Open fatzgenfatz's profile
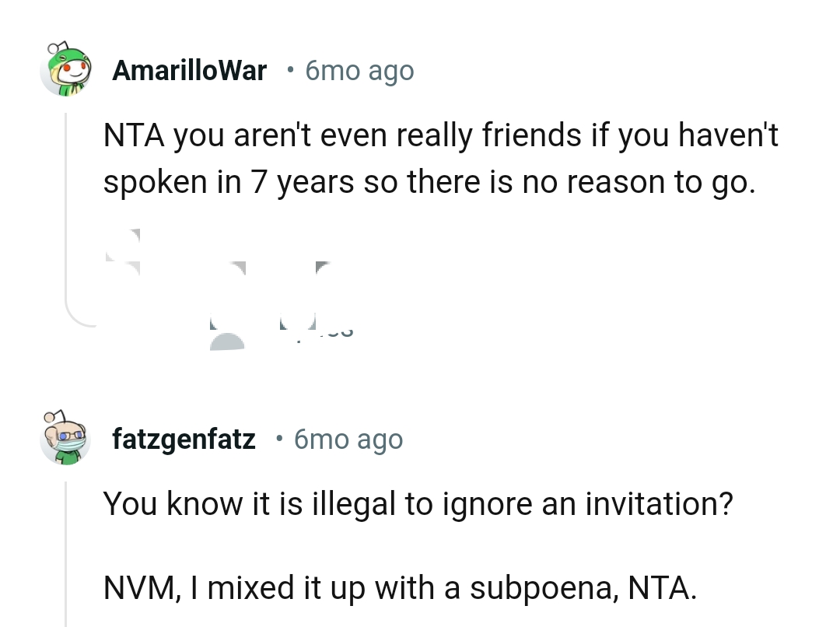This screenshot has width=840, height=627. (x=184, y=439)
